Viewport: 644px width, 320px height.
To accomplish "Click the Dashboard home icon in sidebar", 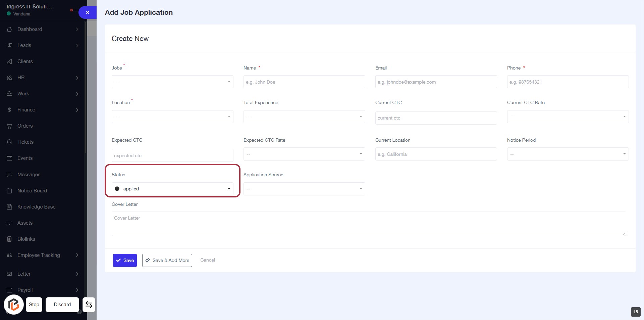I will 9,29.
